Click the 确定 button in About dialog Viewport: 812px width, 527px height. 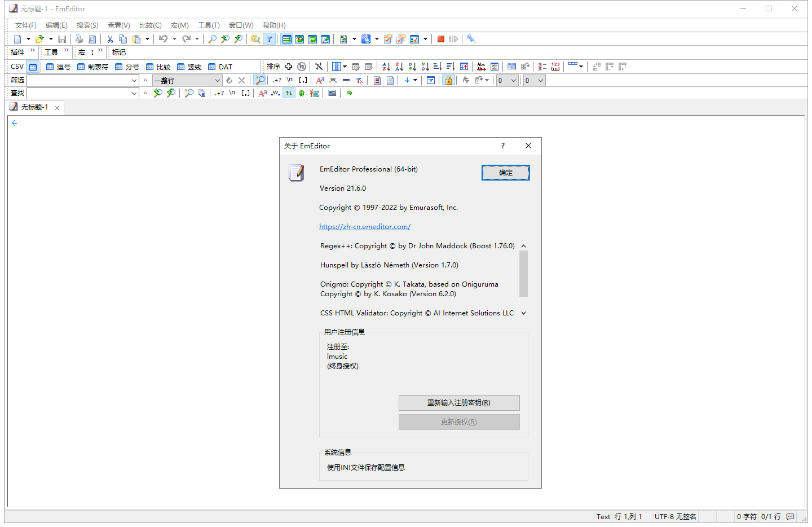point(505,173)
